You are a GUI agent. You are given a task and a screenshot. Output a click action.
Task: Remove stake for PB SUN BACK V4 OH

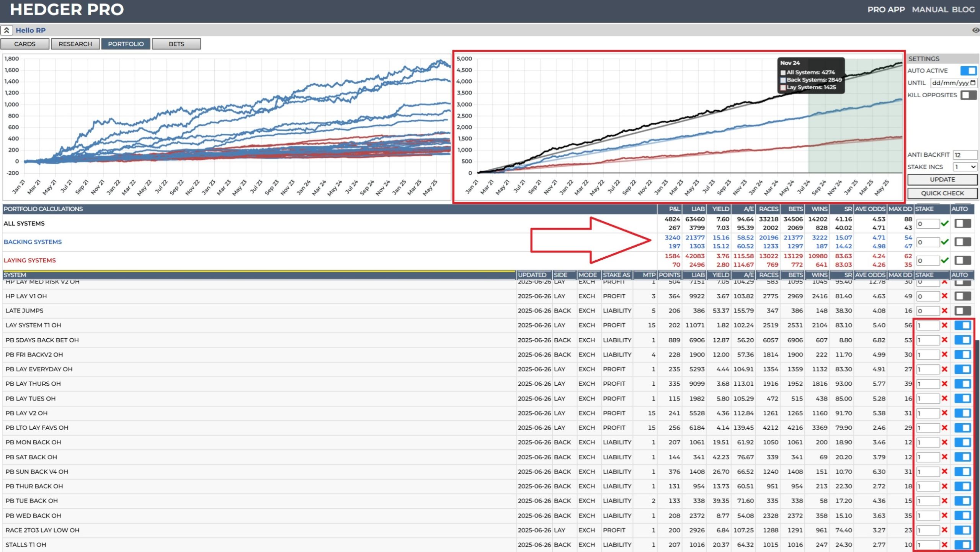(x=944, y=472)
